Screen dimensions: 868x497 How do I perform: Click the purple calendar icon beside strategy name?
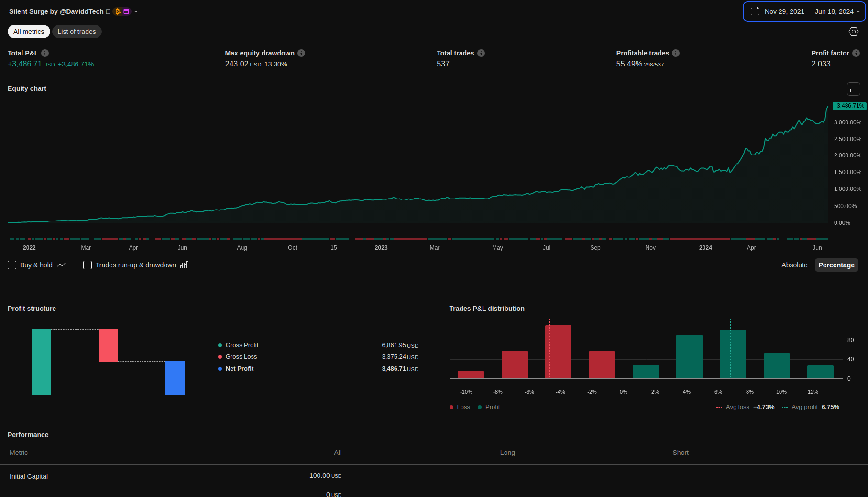pyautogui.click(x=126, y=11)
